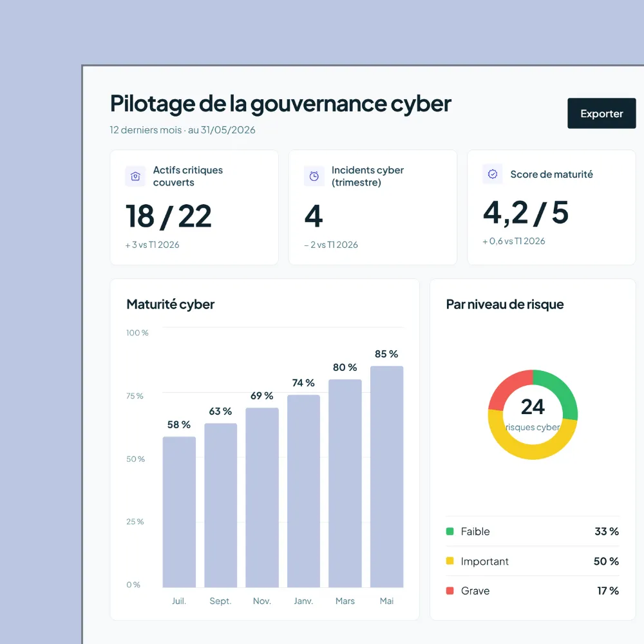Click the 'risques cyber' donut caption
Image resolution: width=644 pixels, height=644 pixels.
533,427
